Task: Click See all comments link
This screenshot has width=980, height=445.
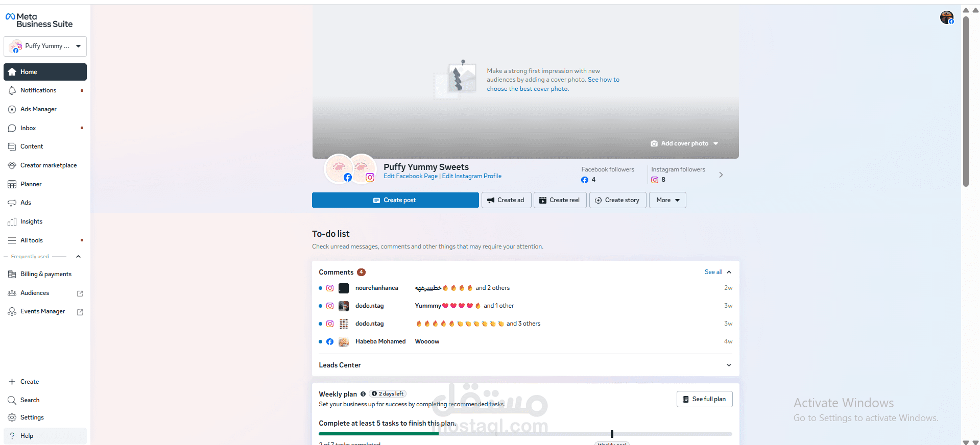Action: click(713, 272)
